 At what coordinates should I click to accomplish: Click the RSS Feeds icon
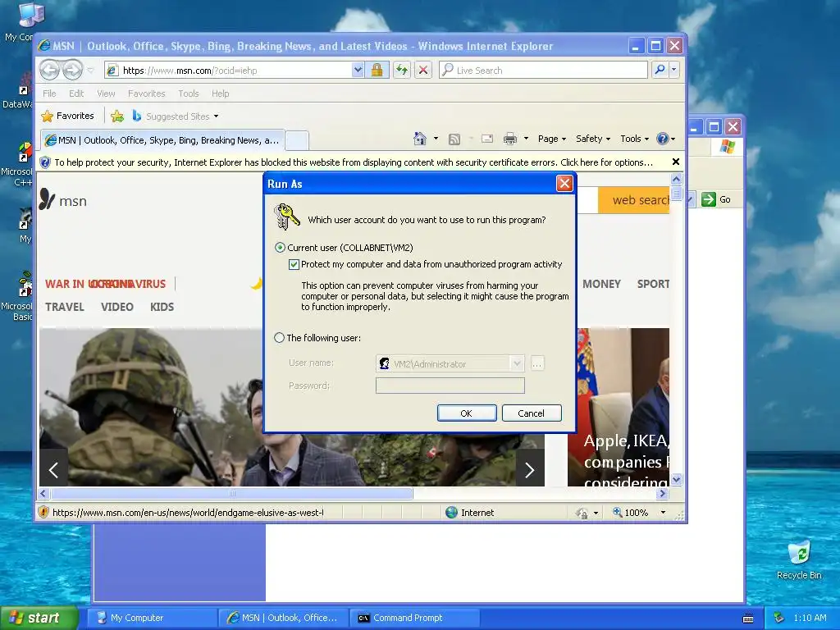(x=454, y=139)
